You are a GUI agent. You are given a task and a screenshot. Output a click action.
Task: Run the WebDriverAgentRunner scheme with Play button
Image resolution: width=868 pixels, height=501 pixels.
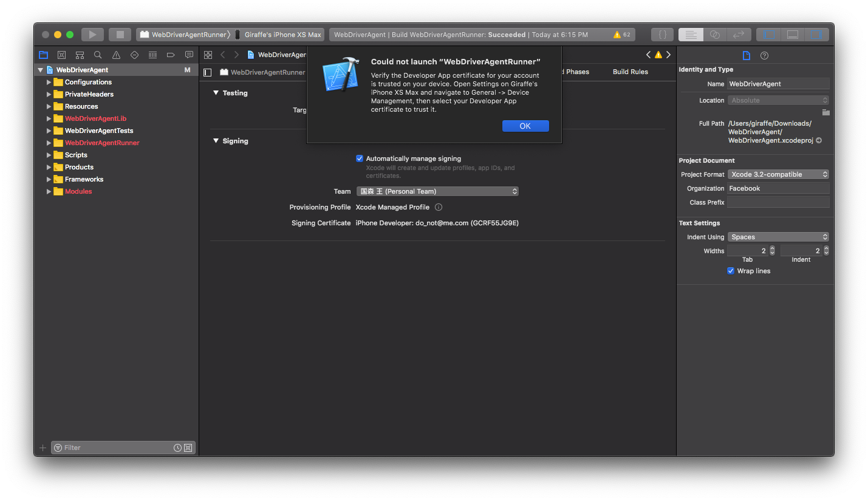tap(92, 35)
